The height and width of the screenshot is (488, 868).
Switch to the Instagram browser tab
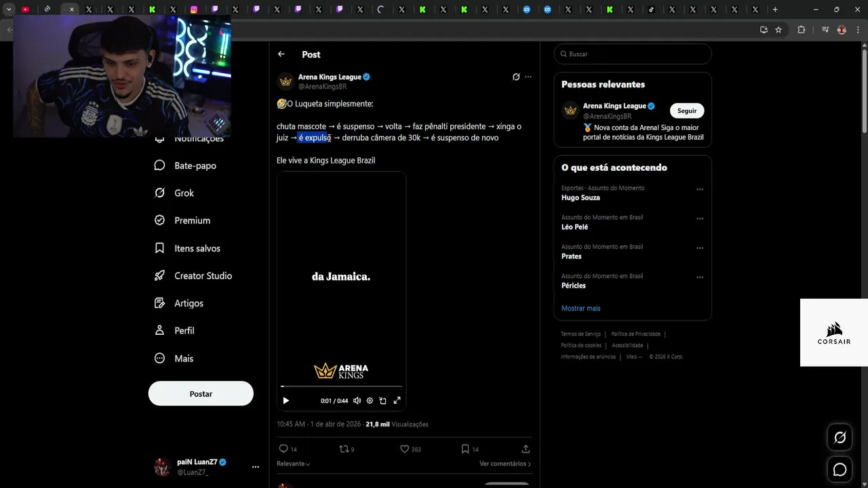[x=194, y=9]
